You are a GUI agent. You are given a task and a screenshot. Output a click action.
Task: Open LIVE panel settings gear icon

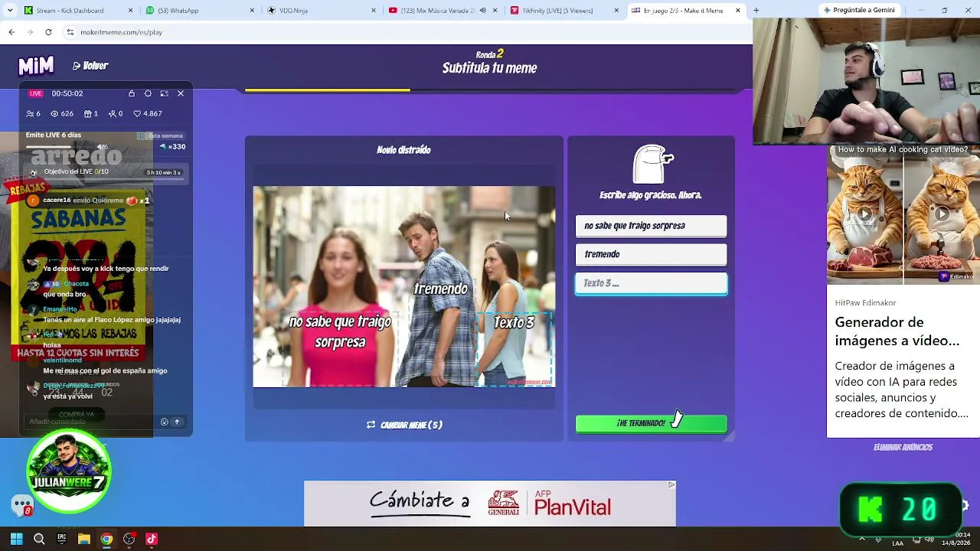148,93
